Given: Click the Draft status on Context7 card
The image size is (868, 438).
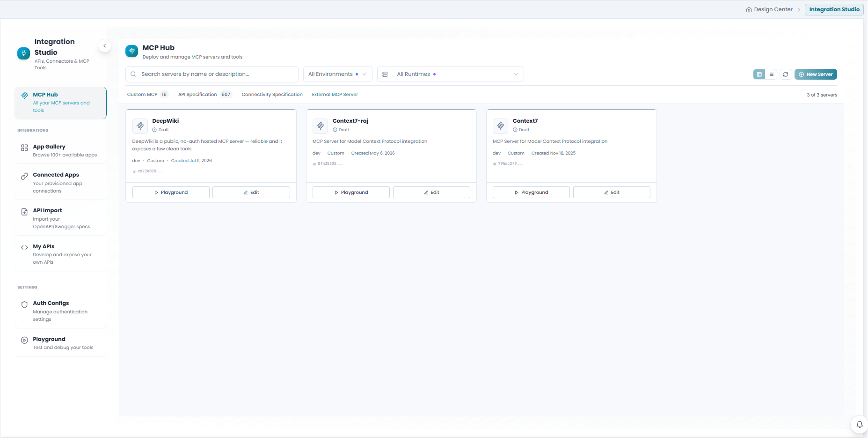Looking at the screenshot, I should click(x=521, y=130).
